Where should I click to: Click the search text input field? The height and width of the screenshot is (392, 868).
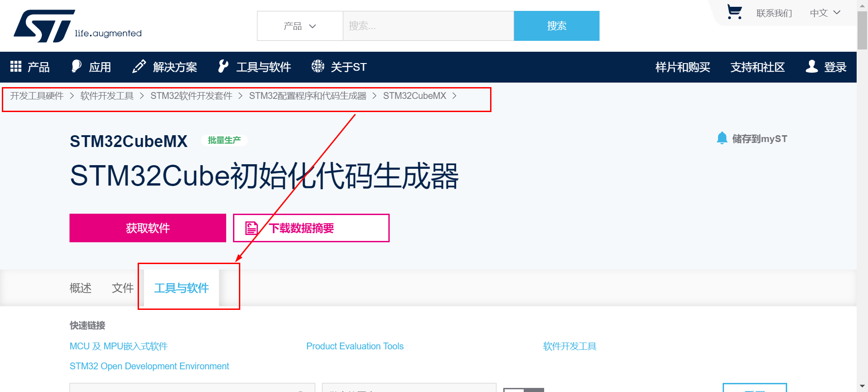[x=428, y=26]
